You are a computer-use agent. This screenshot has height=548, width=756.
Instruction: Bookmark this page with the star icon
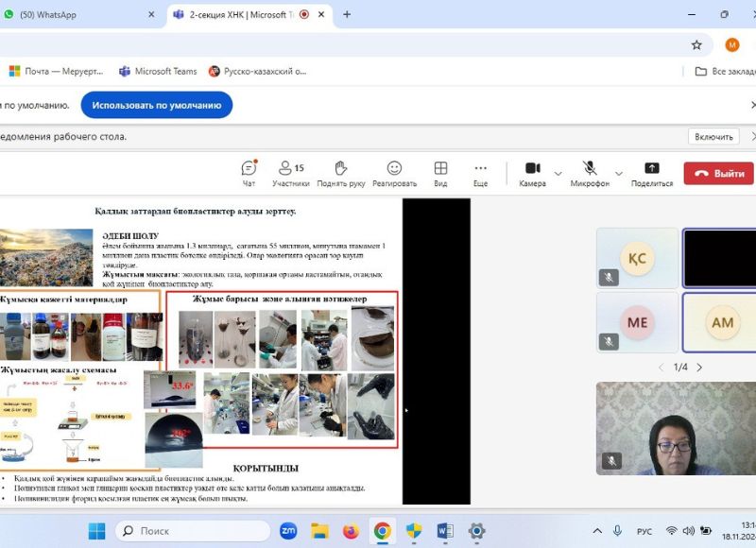[696, 44]
